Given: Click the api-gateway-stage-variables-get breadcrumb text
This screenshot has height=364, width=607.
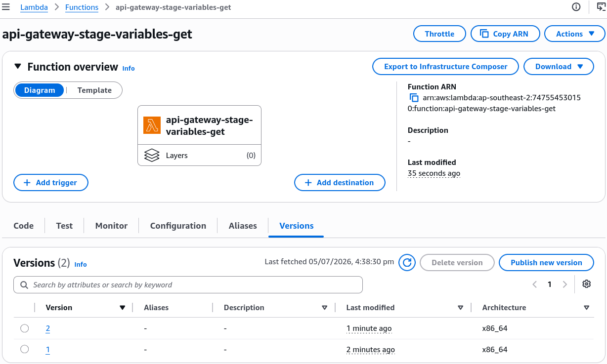Looking at the screenshot, I should 173,7.
